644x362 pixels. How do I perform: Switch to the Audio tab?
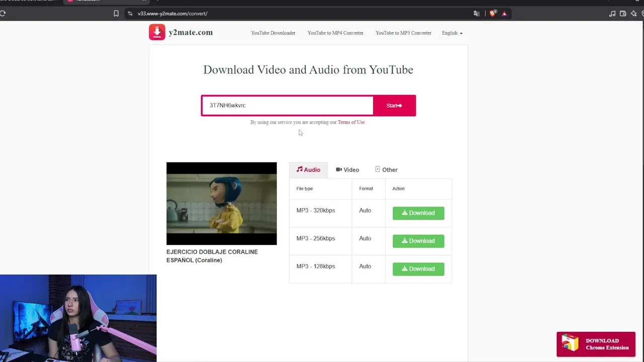point(308,170)
